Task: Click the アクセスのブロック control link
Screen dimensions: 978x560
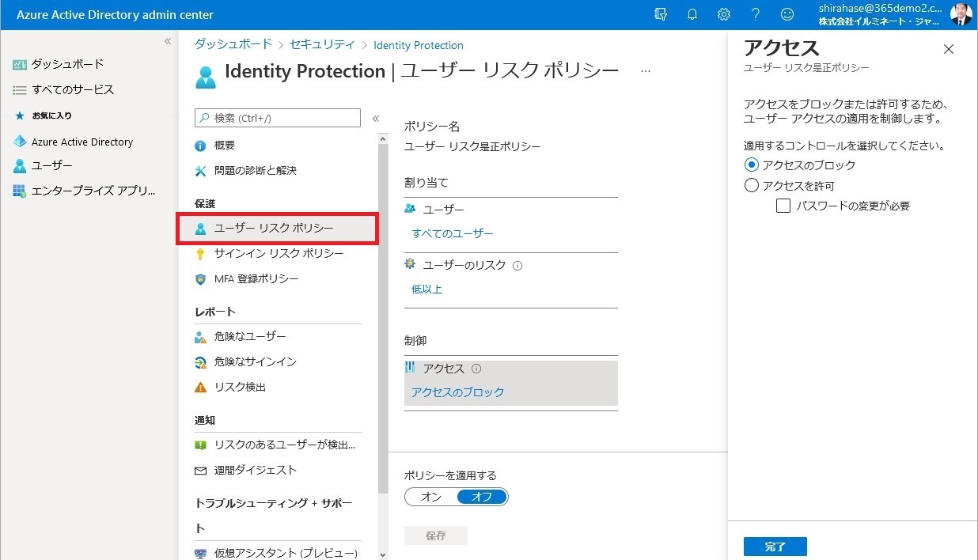Action: click(x=457, y=392)
